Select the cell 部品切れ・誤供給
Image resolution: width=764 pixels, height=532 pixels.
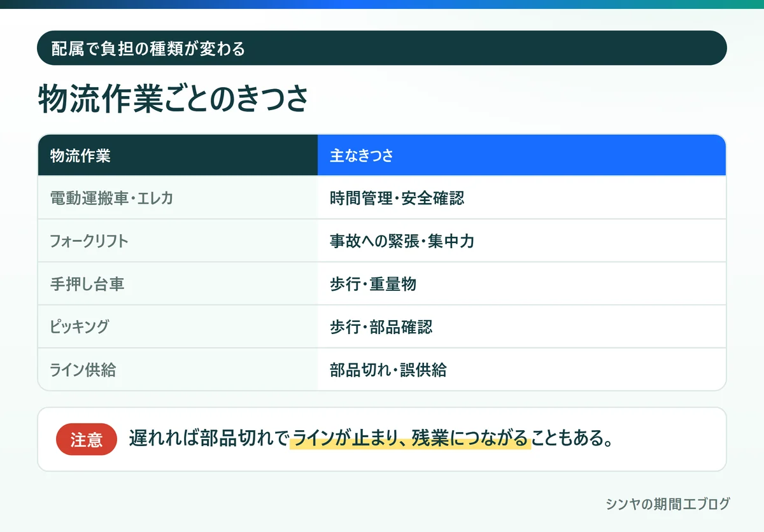pyautogui.click(x=521, y=369)
